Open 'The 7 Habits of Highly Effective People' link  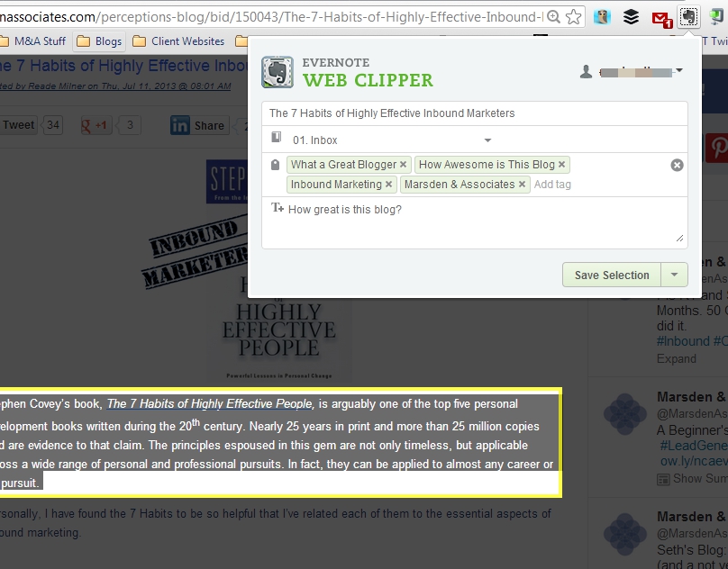coord(210,403)
